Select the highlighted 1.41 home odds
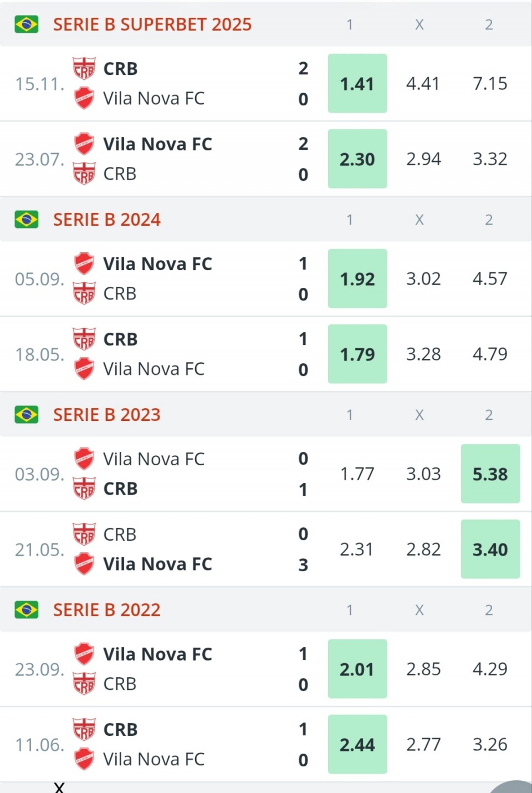The image size is (532, 793). click(x=357, y=84)
